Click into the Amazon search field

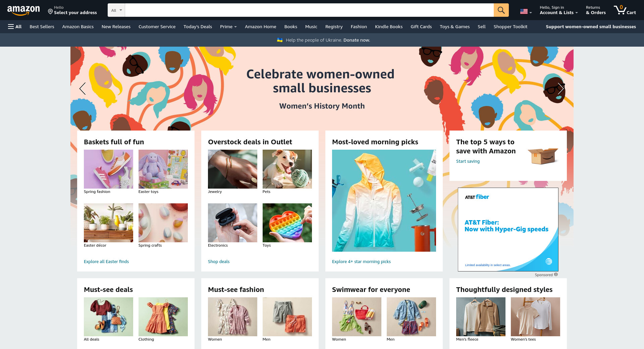309,10
